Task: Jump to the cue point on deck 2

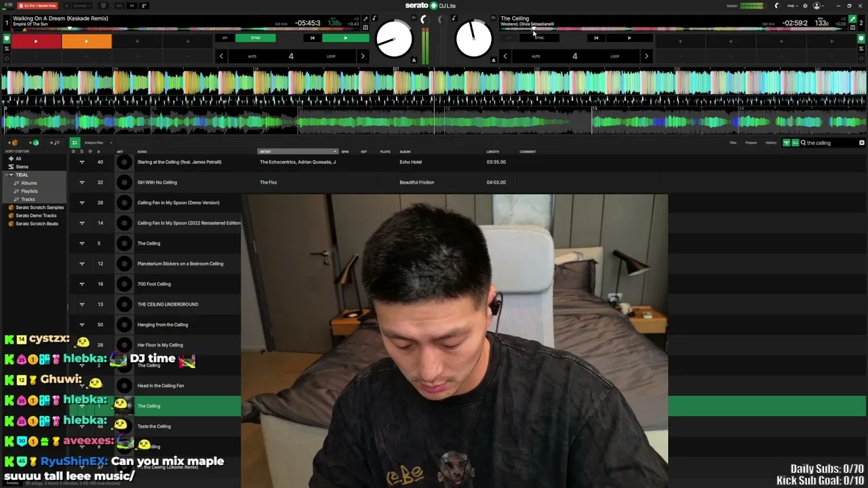Action: pyautogui.click(x=596, y=38)
